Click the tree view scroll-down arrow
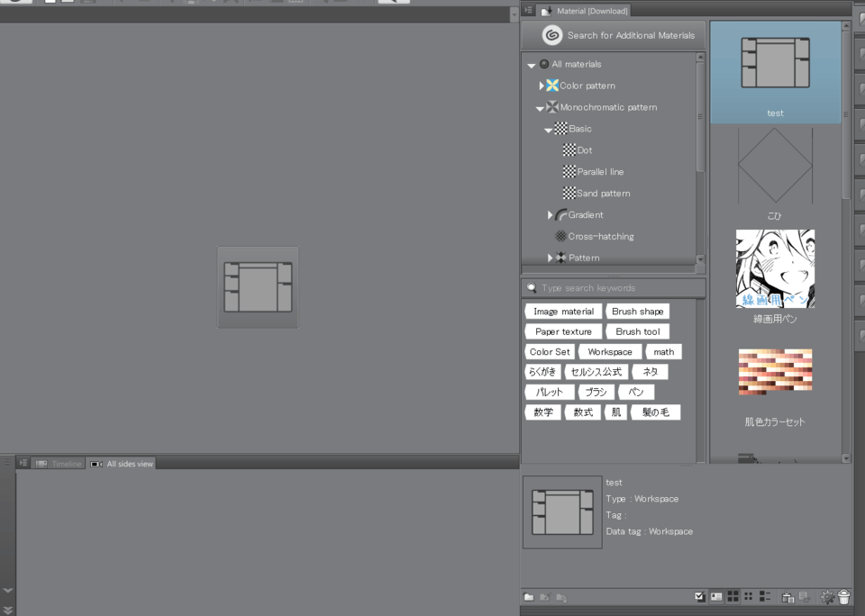 tap(700, 258)
